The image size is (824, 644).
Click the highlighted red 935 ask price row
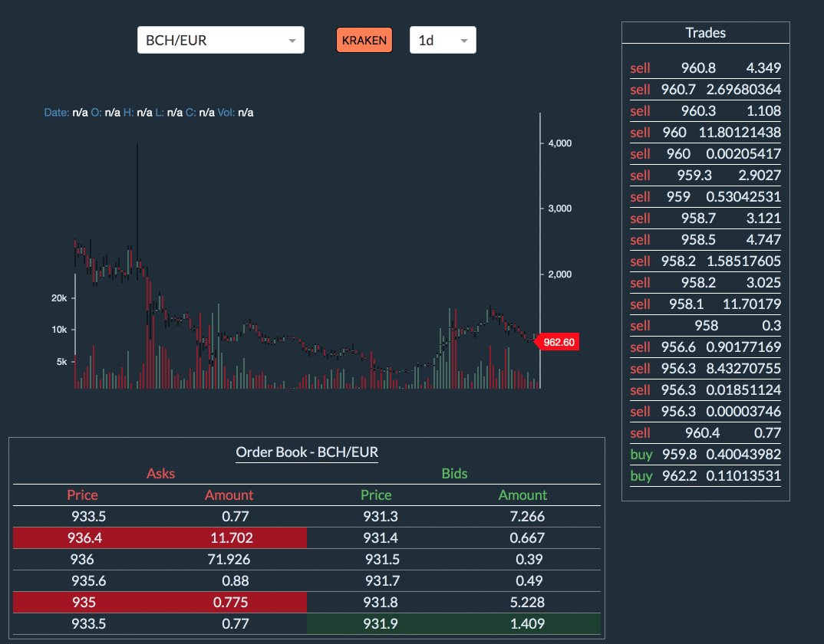[160, 603]
